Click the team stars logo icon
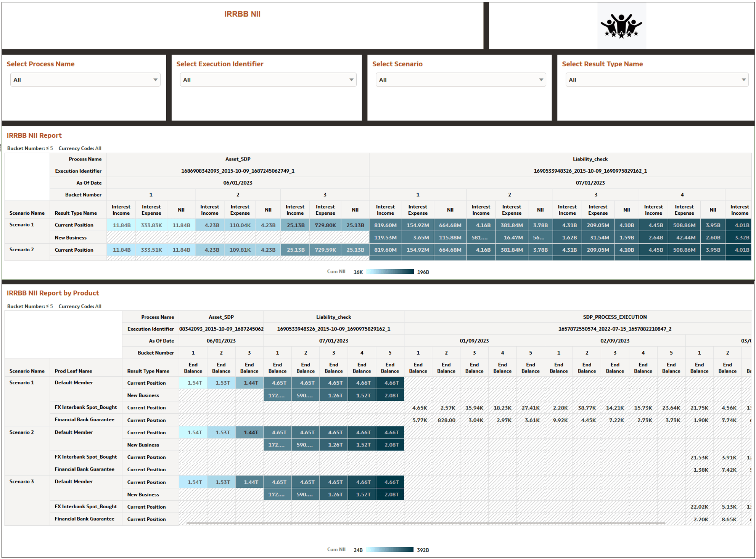This screenshot has width=756, height=559. point(621,26)
